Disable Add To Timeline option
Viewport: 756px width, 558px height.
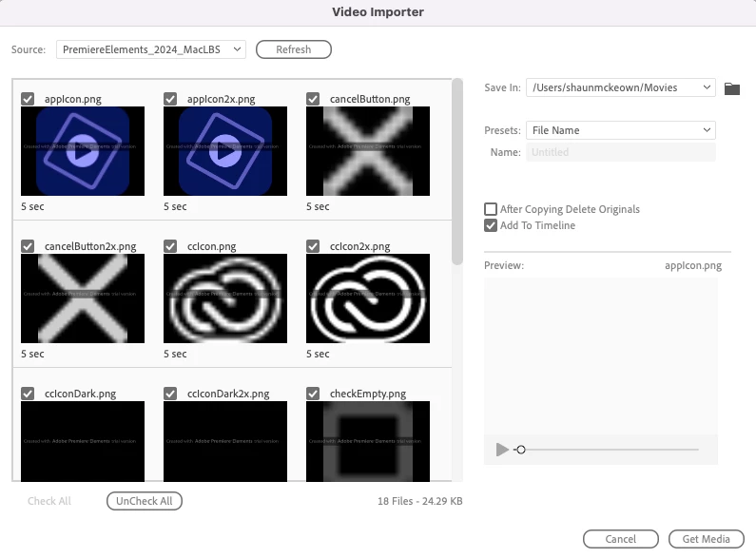coord(491,225)
